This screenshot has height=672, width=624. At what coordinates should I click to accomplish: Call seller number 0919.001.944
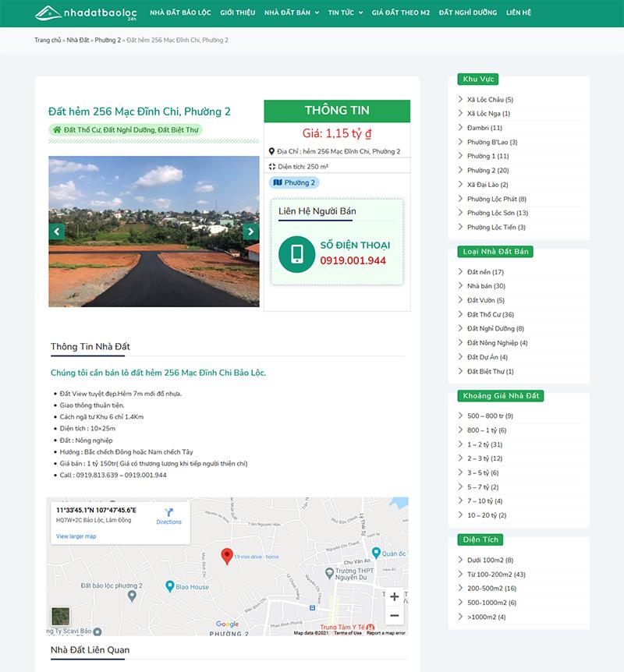[x=353, y=260]
